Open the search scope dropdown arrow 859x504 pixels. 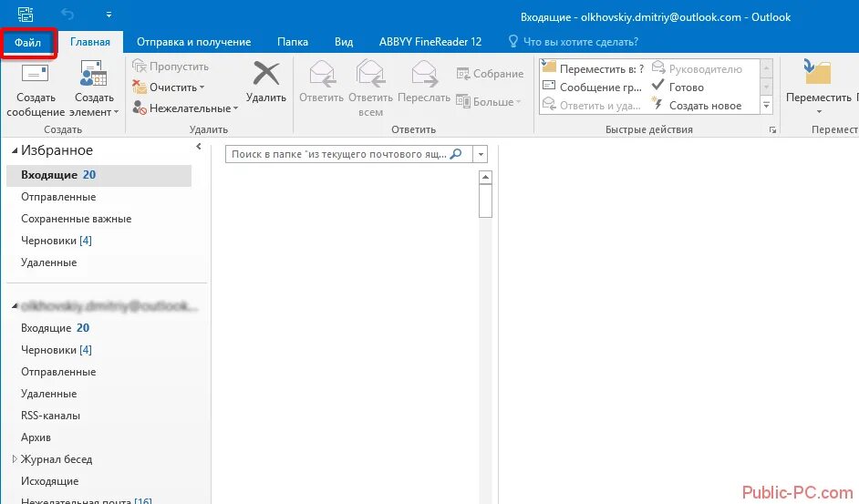point(481,155)
